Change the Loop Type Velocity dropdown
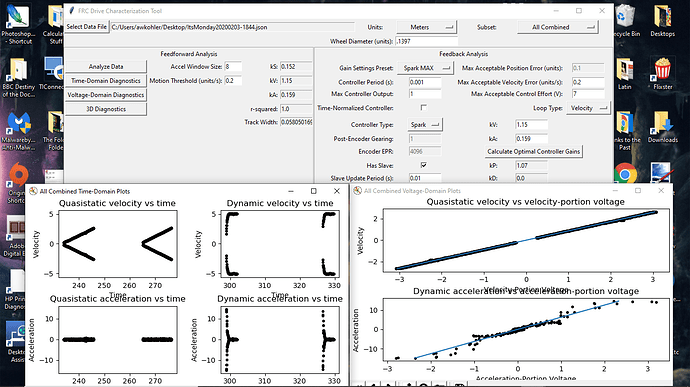Image resolution: width=690 pixels, height=387 pixels. (x=588, y=108)
